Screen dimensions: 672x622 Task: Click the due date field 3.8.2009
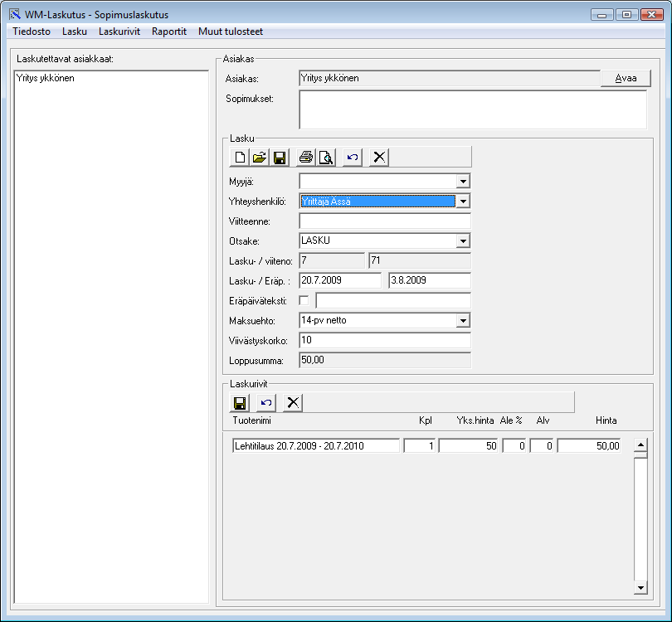pos(430,280)
